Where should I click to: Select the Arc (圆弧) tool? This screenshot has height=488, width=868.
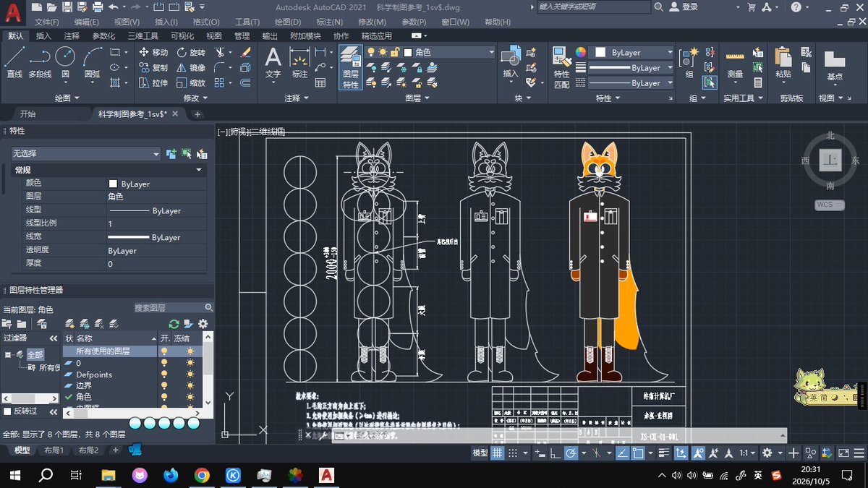point(92,63)
